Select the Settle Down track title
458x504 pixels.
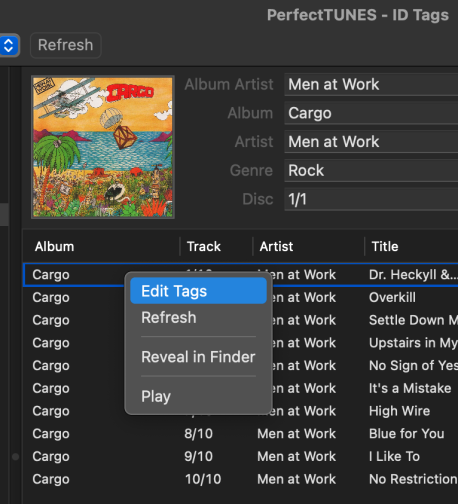[413, 320]
